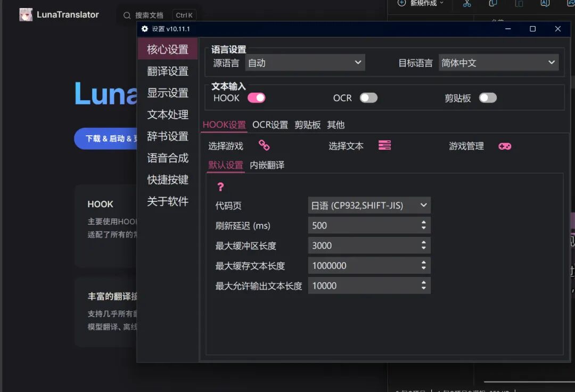Click the blue 下载 & 启动 button
The width and height of the screenshot is (575, 392).
(106, 138)
